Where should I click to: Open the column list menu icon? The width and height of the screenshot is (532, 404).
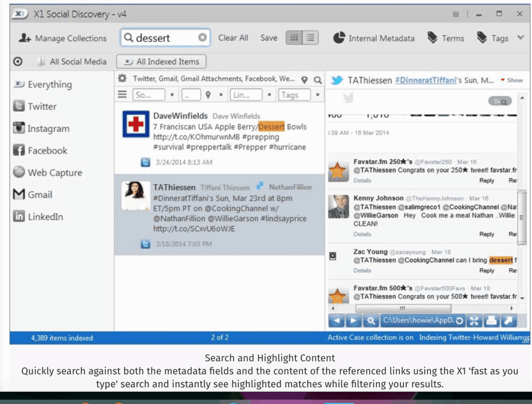click(122, 95)
